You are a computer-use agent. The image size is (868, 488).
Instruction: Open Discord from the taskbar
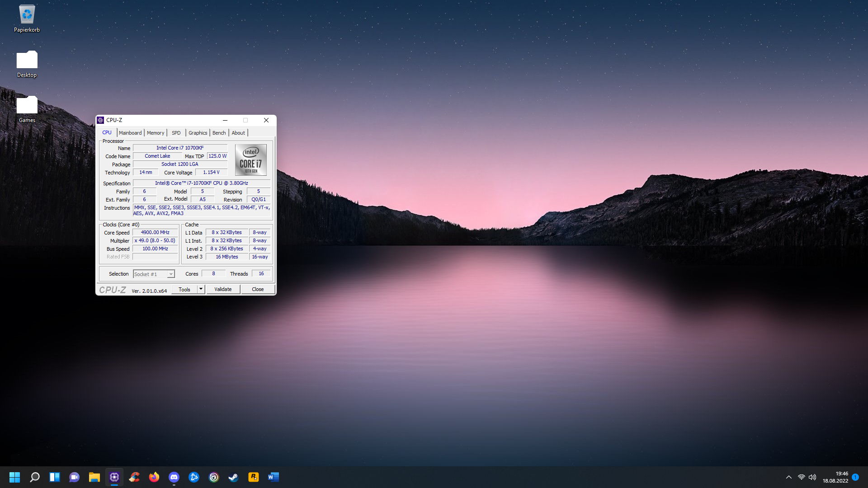174,477
